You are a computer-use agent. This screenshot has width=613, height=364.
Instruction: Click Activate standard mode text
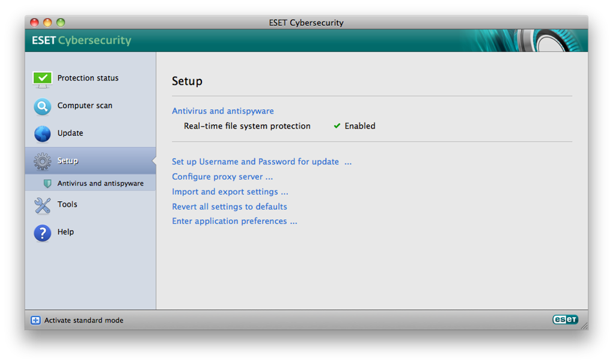(84, 320)
